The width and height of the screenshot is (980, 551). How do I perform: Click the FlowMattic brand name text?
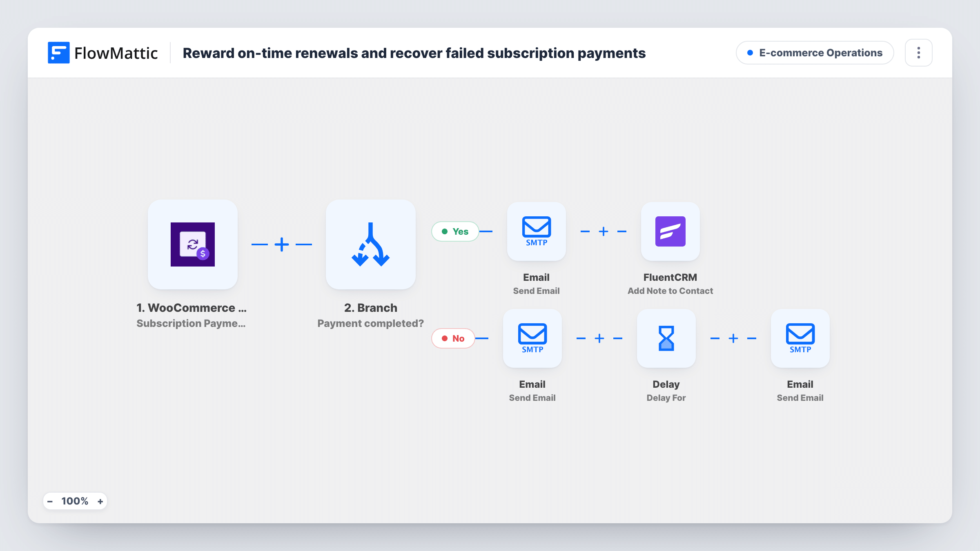(x=116, y=53)
